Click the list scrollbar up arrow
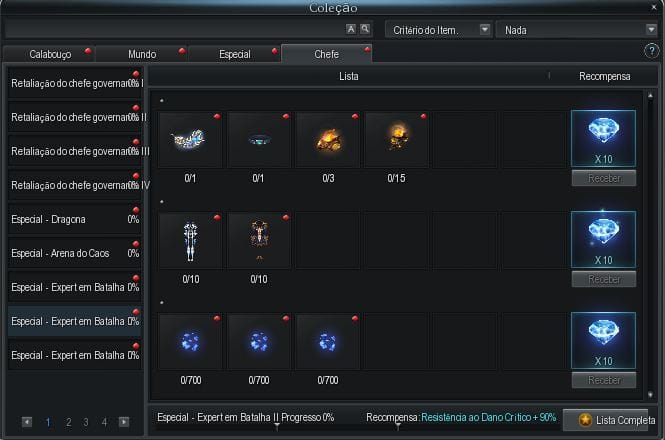 point(650,96)
